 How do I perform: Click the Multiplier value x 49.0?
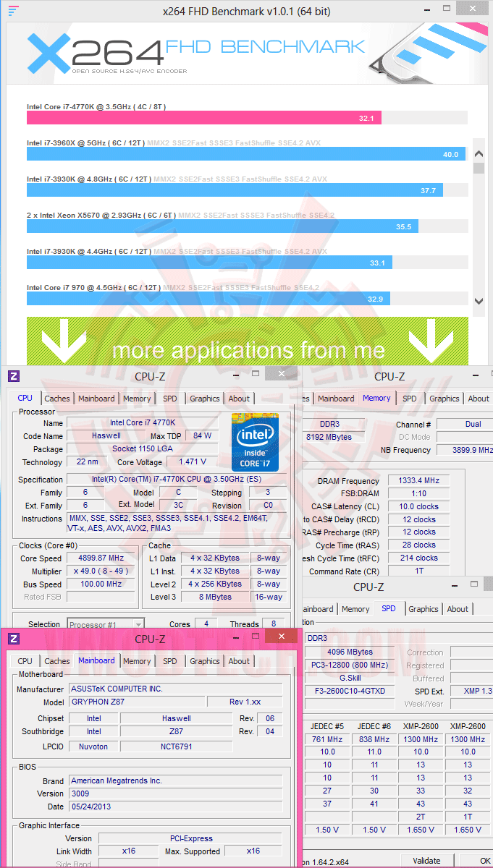click(x=101, y=571)
